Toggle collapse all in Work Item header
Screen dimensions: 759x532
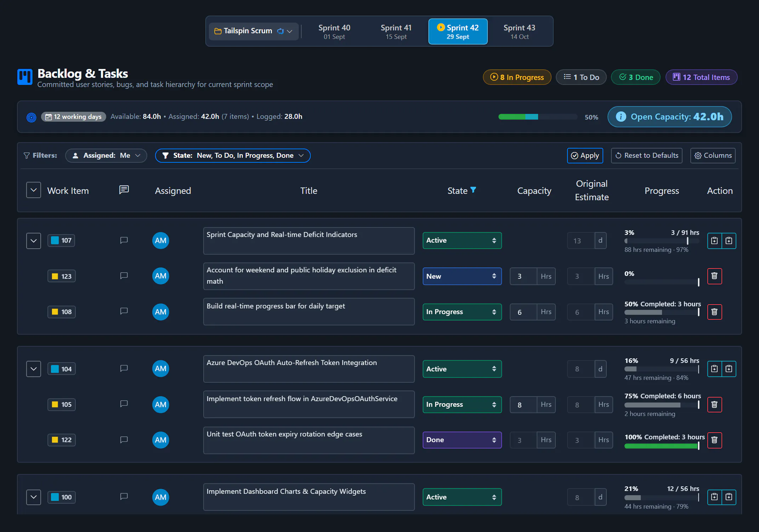tap(34, 190)
